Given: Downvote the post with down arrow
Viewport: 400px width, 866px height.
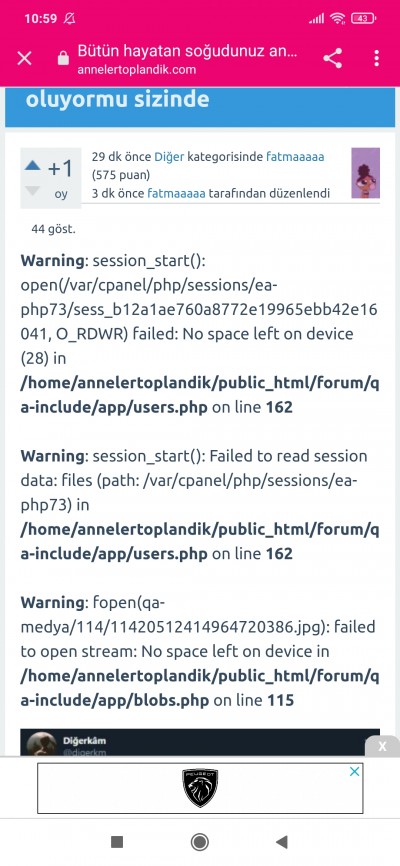Looking at the screenshot, I should click(33, 191).
